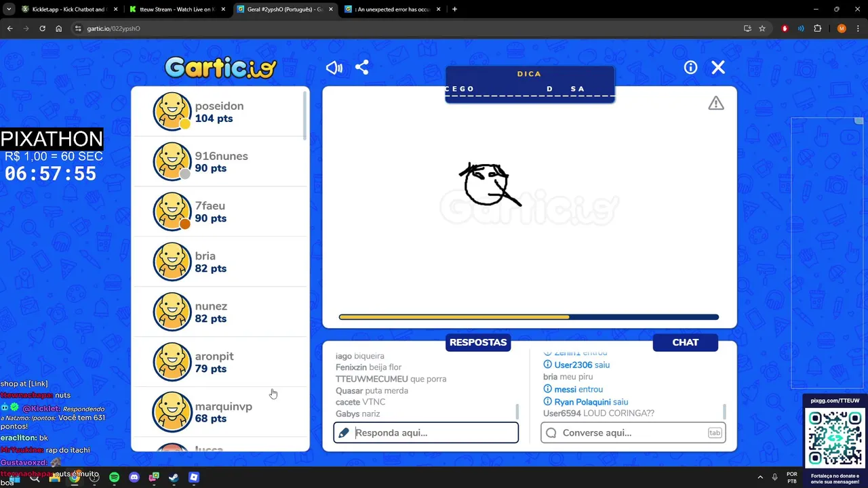
Task: Open the Chrome profile avatar
Action: [842, 28]
